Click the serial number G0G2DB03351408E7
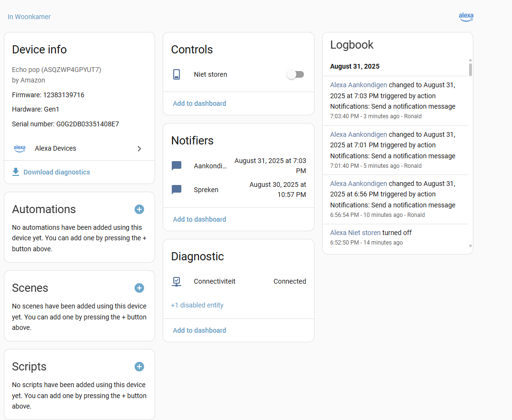 [87, 124]
